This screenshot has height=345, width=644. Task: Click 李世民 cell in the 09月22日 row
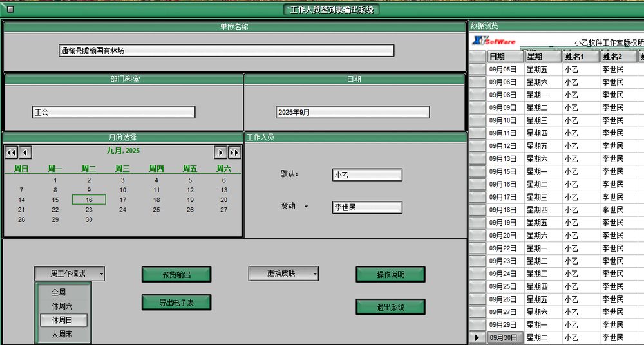click(x=618, y=248)
